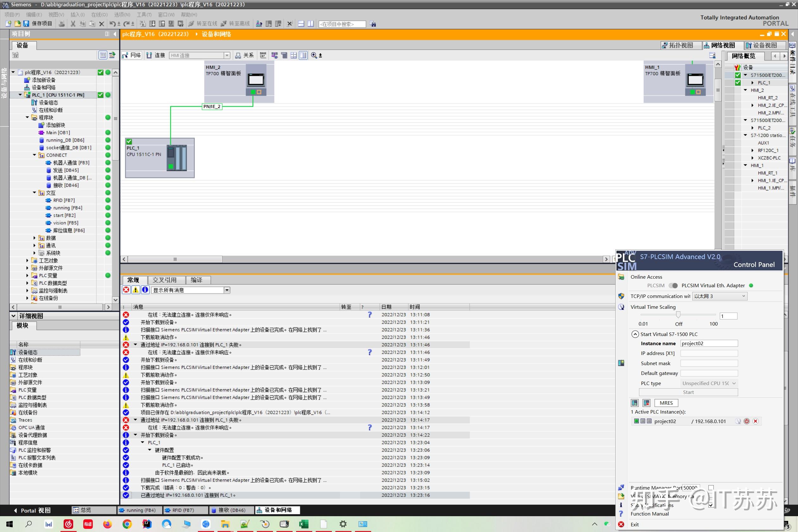
Task: Click the save project icon
Action: 27,24
